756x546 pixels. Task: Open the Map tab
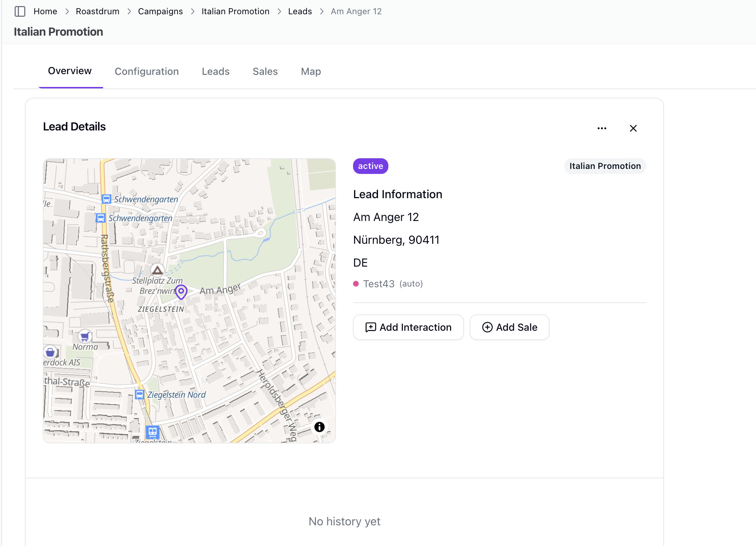(311, 71)
